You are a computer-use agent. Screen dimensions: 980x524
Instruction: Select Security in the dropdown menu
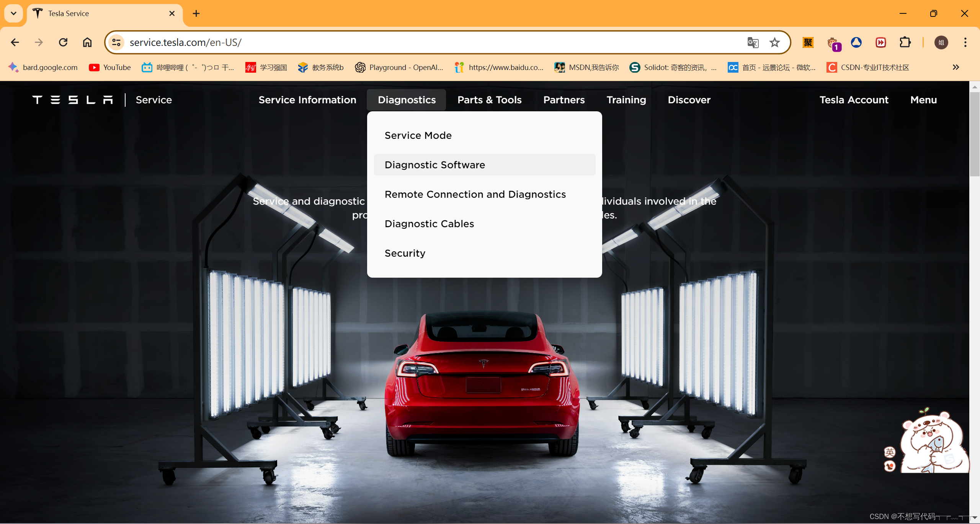click(405, 253)
